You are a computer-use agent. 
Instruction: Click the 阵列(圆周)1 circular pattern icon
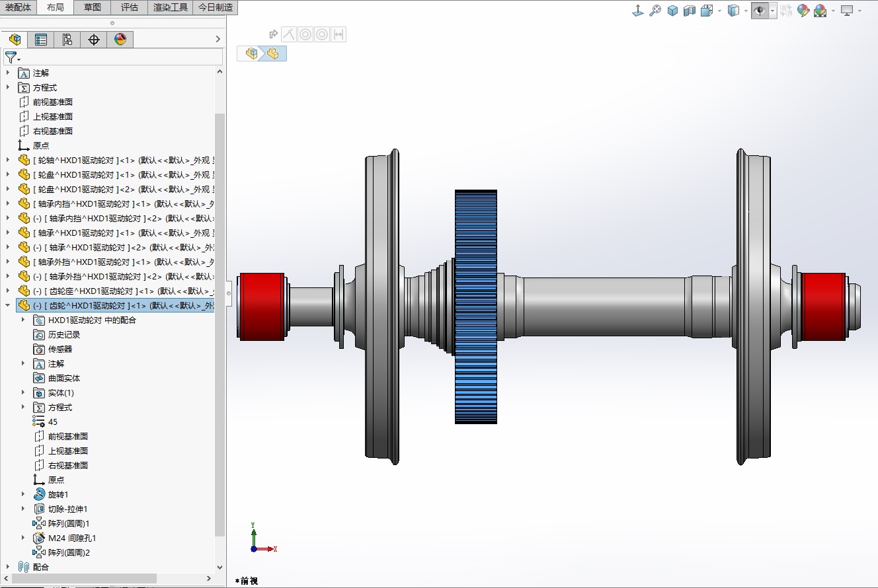pyautogui.click(x=39, y=523)
